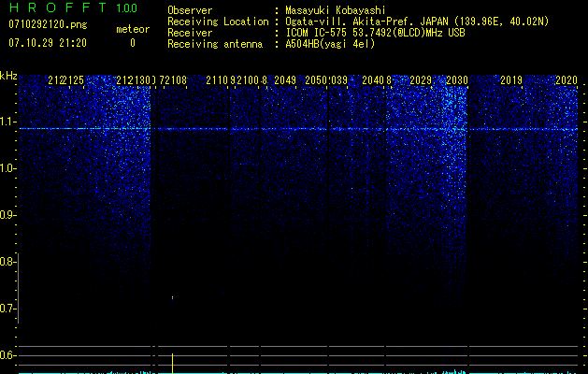Click the 0.7 frequency axis label
Screen dimensions: 588x374
coord(8,309)
